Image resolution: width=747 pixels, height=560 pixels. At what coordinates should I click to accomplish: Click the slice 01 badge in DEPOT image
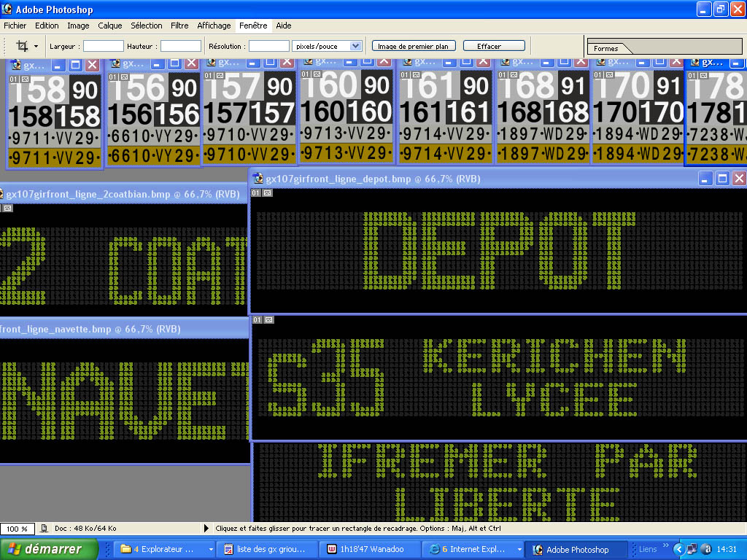(256, 192)
